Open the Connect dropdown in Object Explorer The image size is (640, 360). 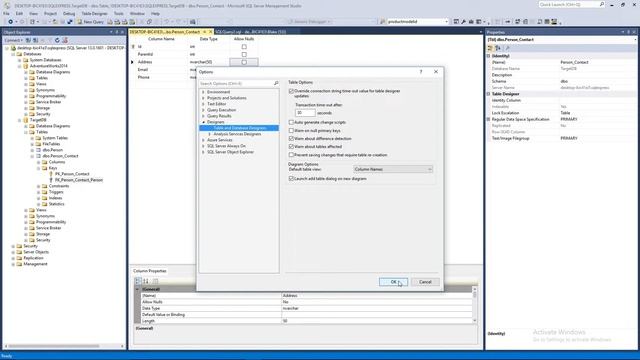click(x=13, y=40)
